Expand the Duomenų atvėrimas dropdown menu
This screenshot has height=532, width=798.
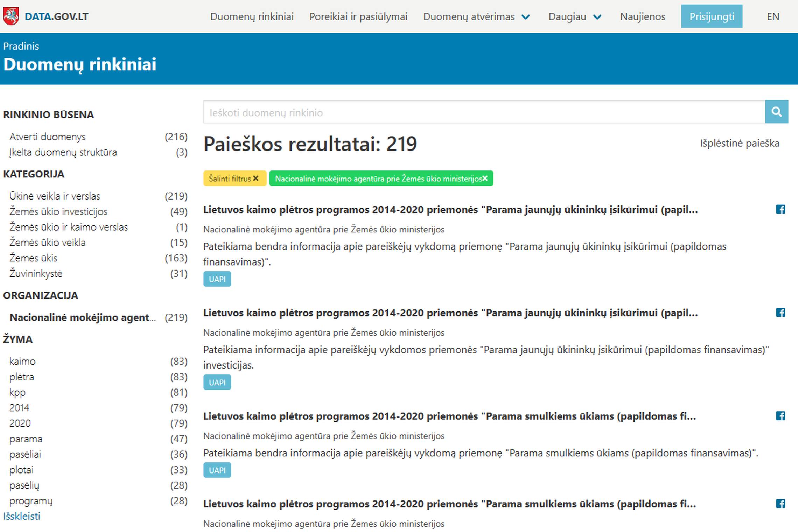[x=476, y=16]
